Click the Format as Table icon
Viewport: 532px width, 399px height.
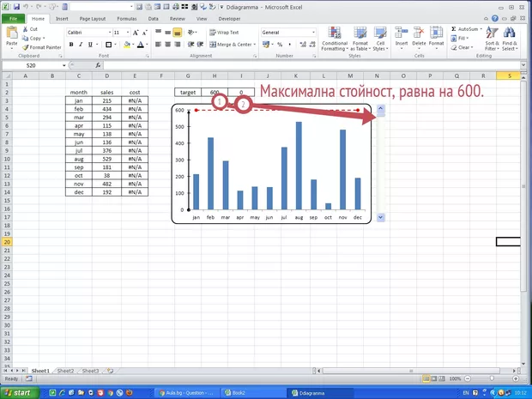click(360, 38)
